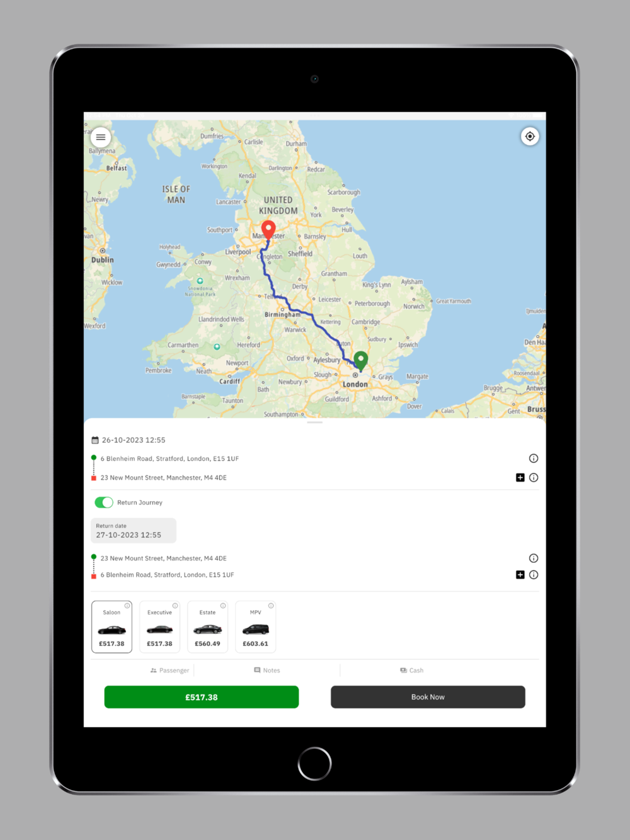Click the Book Now button
The image size is (630, 840).
pos(428,696)
